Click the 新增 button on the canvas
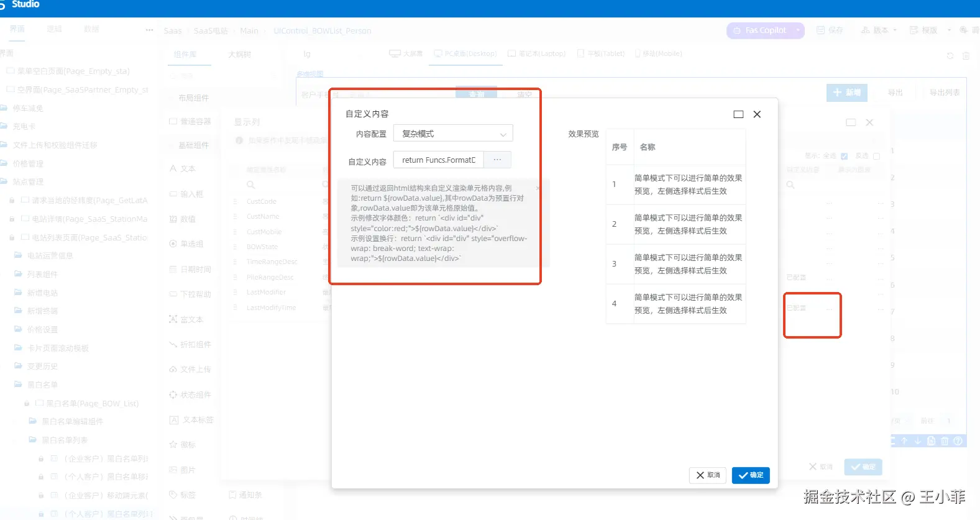 tap(846, 93)
